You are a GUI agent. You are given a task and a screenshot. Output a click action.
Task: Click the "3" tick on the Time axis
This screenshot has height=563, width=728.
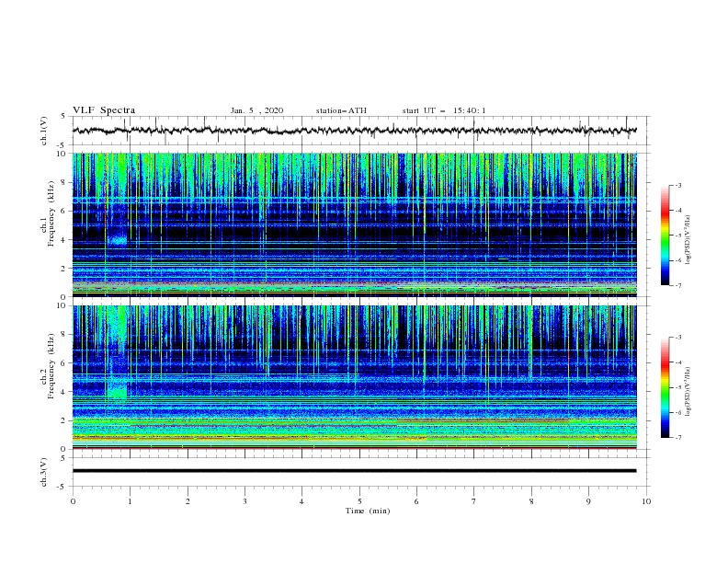245,501
